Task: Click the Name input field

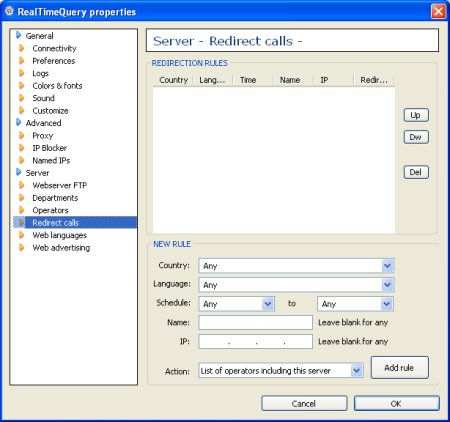Action: coord(255,323)
